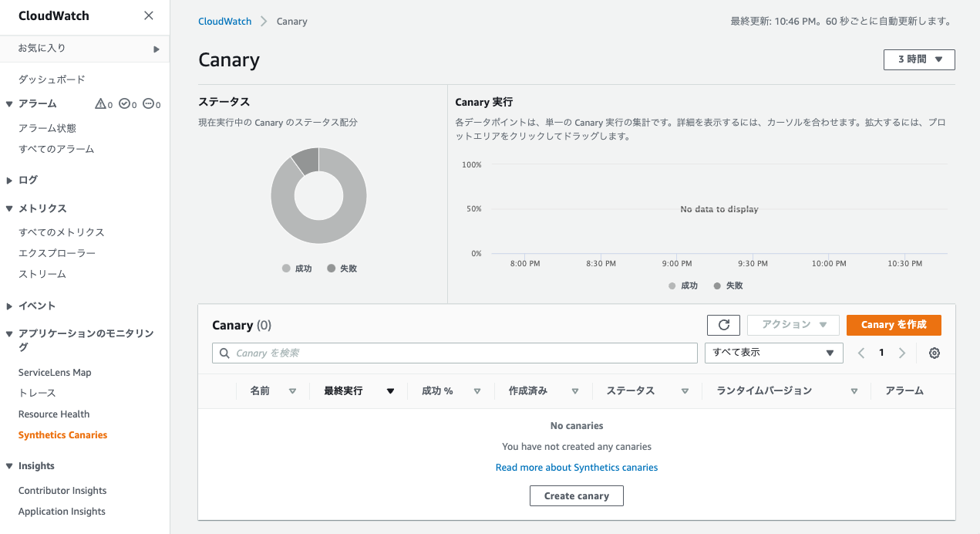Click the 作成済み column header
This screenshot has width=980, height=534.
(528, 391)
